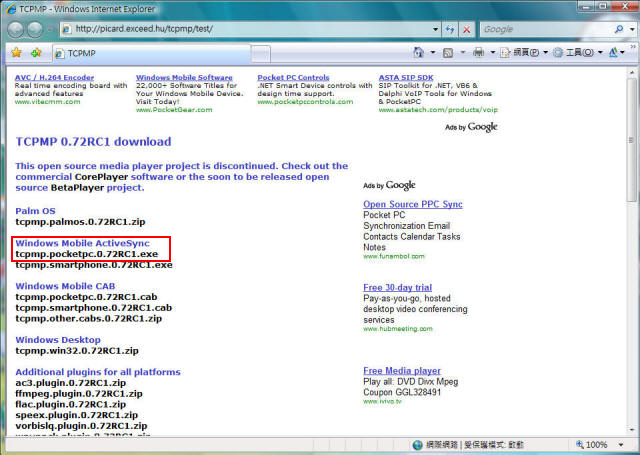Click the page icon in address bar
The width and height of the screenshot is (640, 455).
coord(67,29)
